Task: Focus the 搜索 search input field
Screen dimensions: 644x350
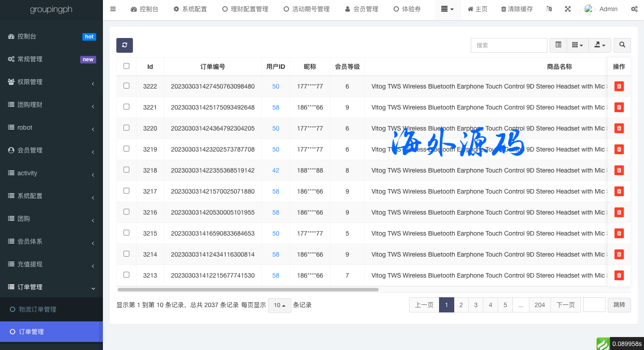Action: pyautogui.click(x=509, y=45)
